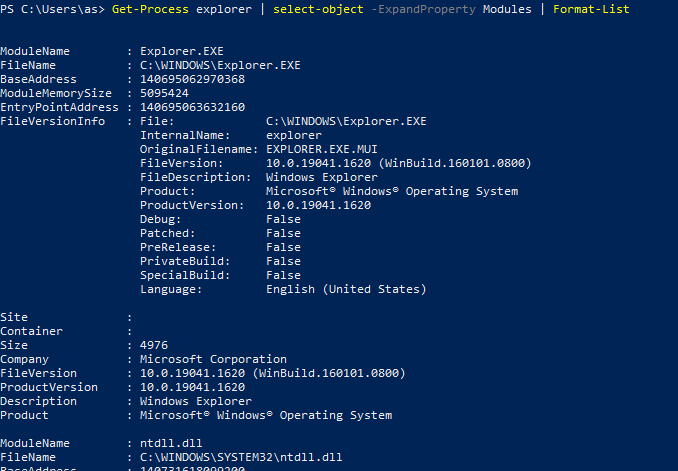This screenshot has width=678, height=471.
Task: Click Language value English (United States)
Action: pos(346,289)
